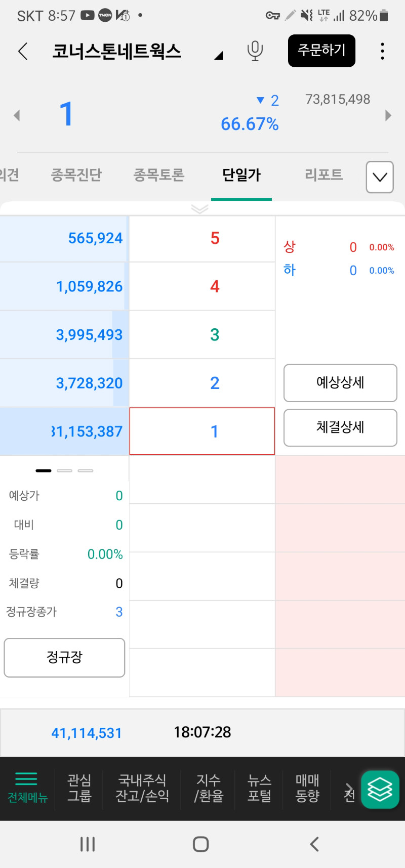405x868 pixels.
Task: Expand tab list with chevron box
Action: coord(380,177)
